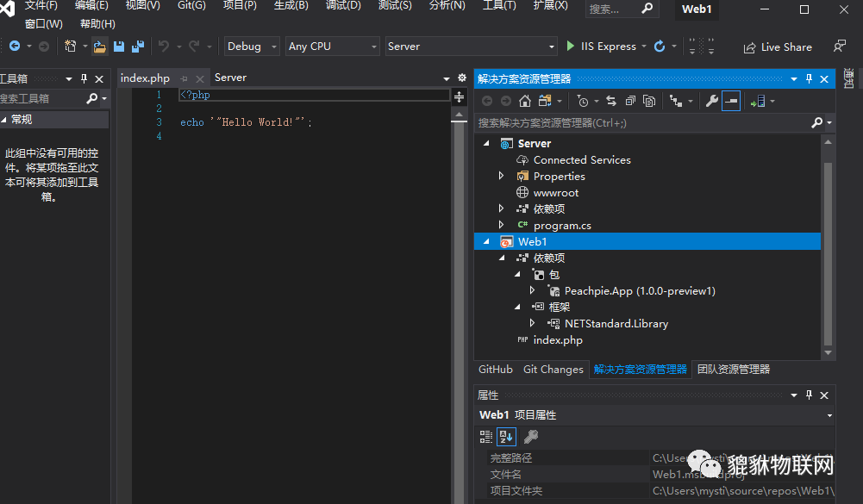This screenshot has width=863, height=504.
Task: Click the editor settings gear icon
Action: pyautogui.click(x=462, y=78)
